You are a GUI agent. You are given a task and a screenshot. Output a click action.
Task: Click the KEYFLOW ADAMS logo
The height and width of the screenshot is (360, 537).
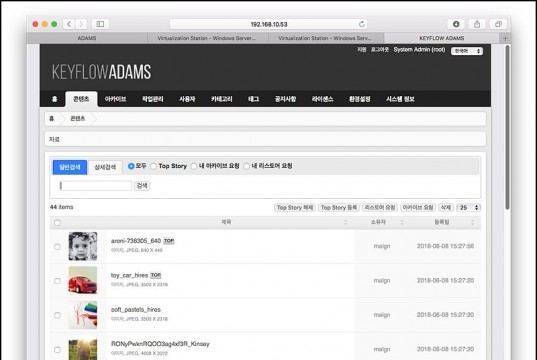101,72
